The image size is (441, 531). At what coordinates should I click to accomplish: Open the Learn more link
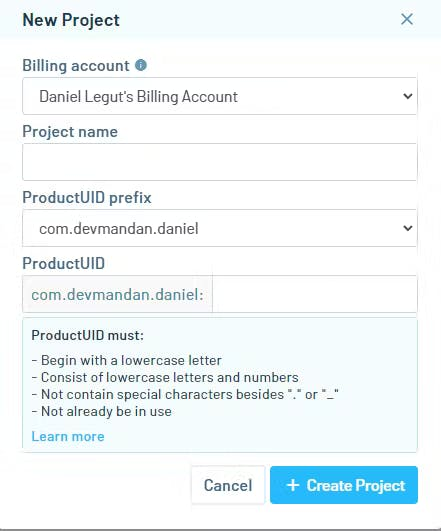(x=68, y=436)
